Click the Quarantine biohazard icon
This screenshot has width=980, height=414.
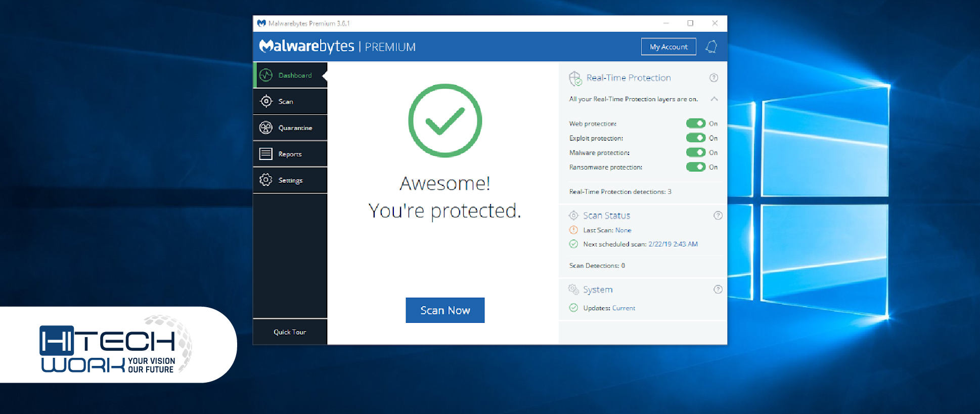(x=266, y=128)
